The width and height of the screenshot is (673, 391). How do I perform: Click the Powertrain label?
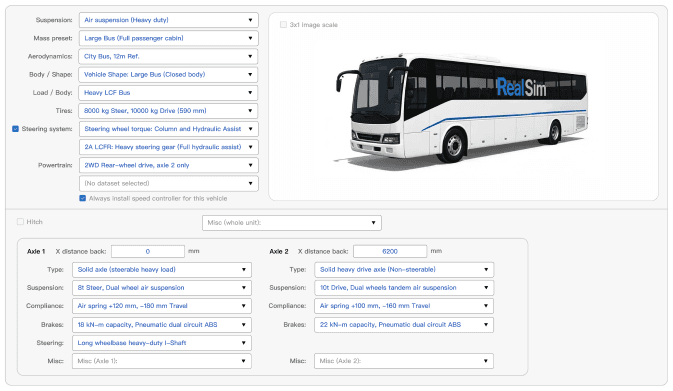tap(55, 165)
